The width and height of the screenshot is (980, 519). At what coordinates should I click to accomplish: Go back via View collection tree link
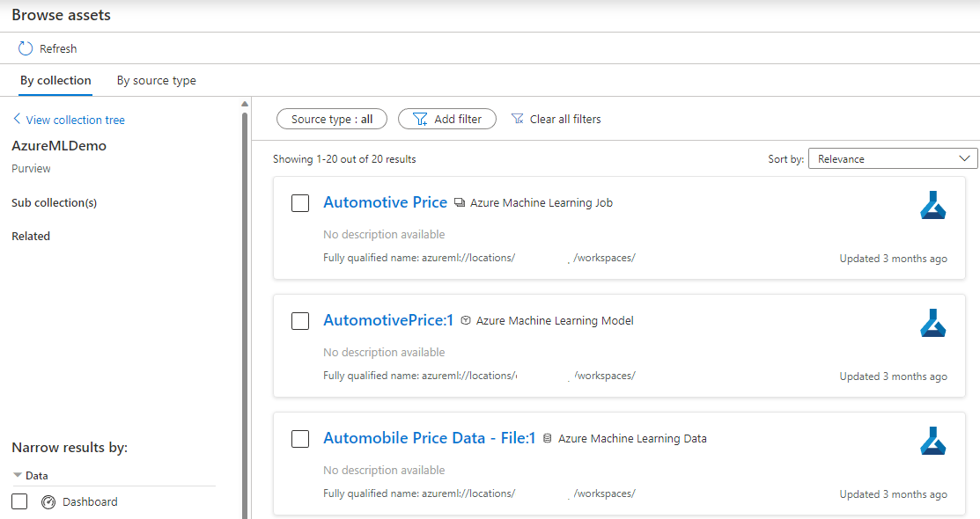pyautogui.click(x=69, y=120)
